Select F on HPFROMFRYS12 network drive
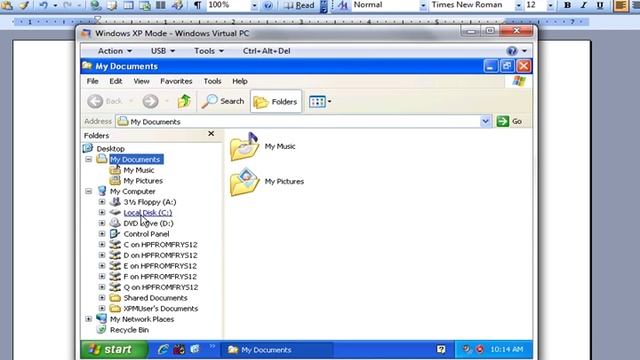Image resolution: width=640 pixels, height=360 pixels. pos(160,276)
